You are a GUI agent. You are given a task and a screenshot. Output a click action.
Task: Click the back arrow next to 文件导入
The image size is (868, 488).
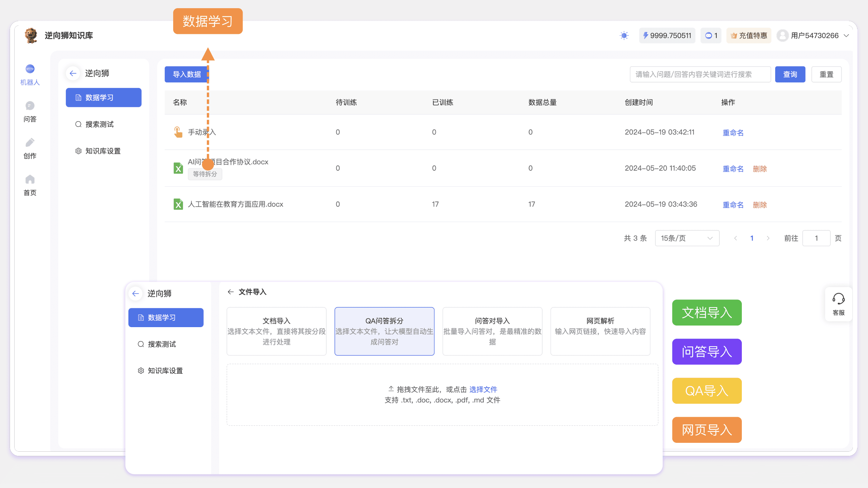[x=230, y=292]
